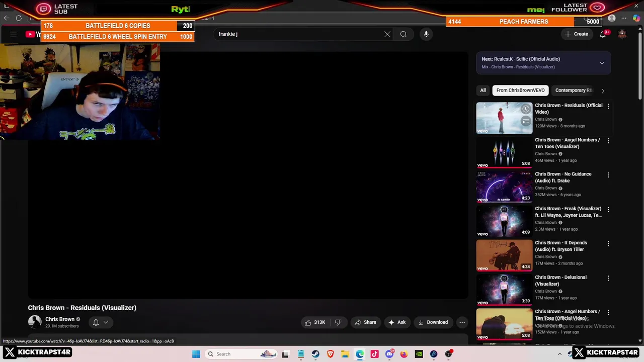Open the Windows Start menu
The width and height of the screenshot is (644, 362).
click(x=196, y=354)
